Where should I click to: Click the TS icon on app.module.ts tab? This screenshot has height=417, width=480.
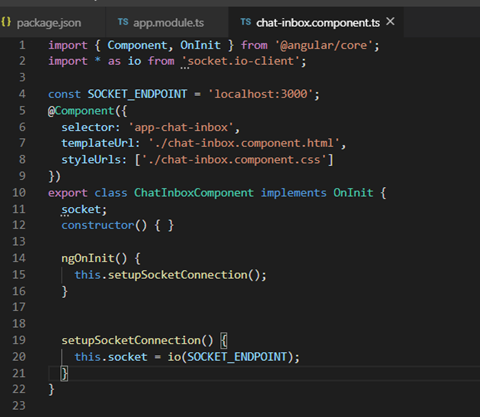(123, 22)
